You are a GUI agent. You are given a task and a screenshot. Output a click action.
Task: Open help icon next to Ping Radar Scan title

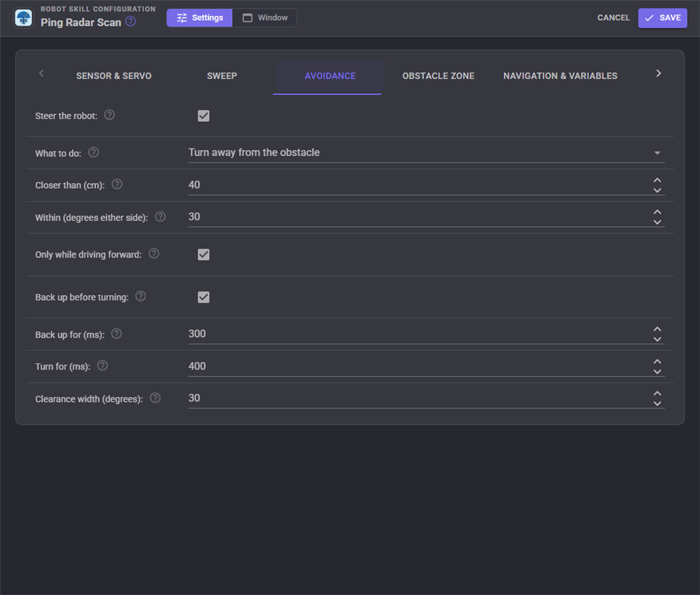(131, 21)
